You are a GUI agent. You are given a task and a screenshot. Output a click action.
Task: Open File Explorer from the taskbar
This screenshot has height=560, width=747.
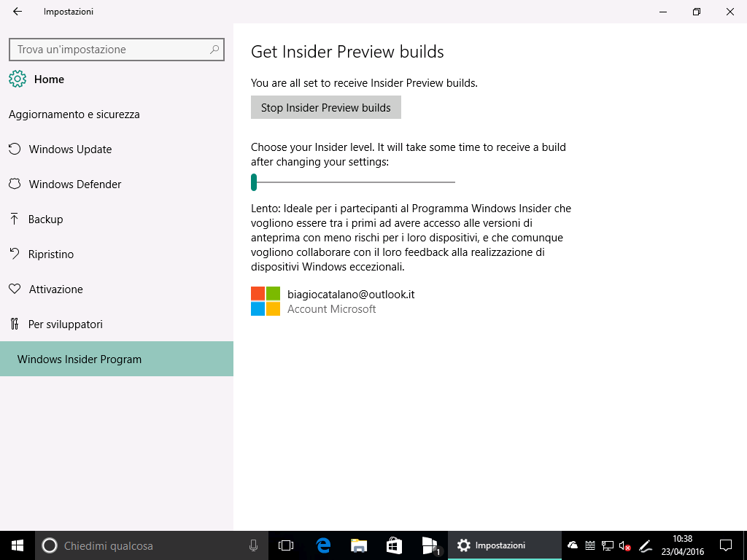point(359,545)
